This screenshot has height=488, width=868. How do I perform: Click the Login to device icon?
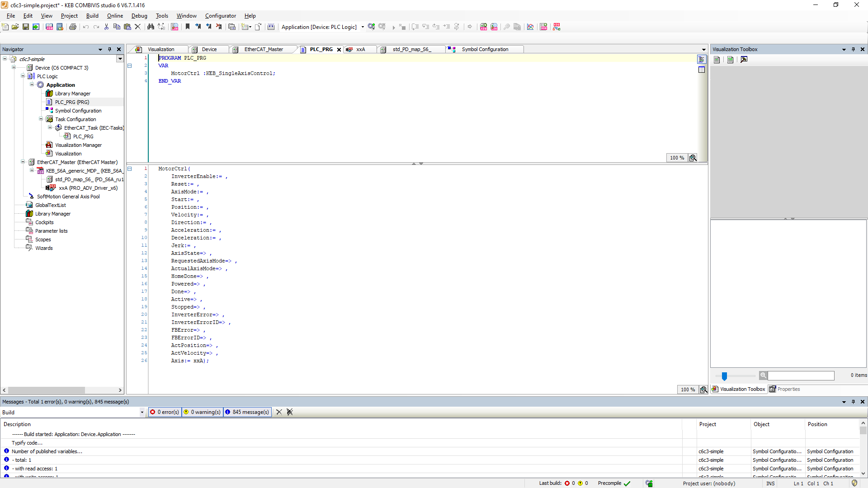[x=371, y=27]
